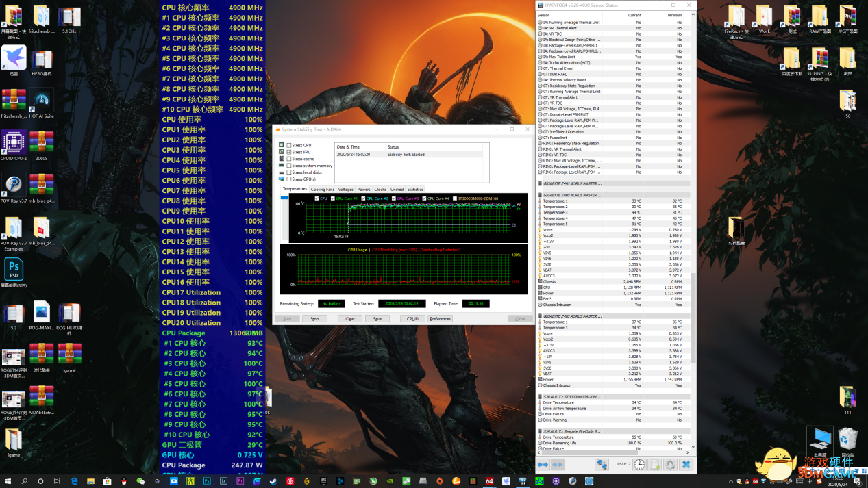Screen dimensions: 868x488
Task: Enable ST3000DM008 drive graph checkbox
Action: [x=454, y=198]
